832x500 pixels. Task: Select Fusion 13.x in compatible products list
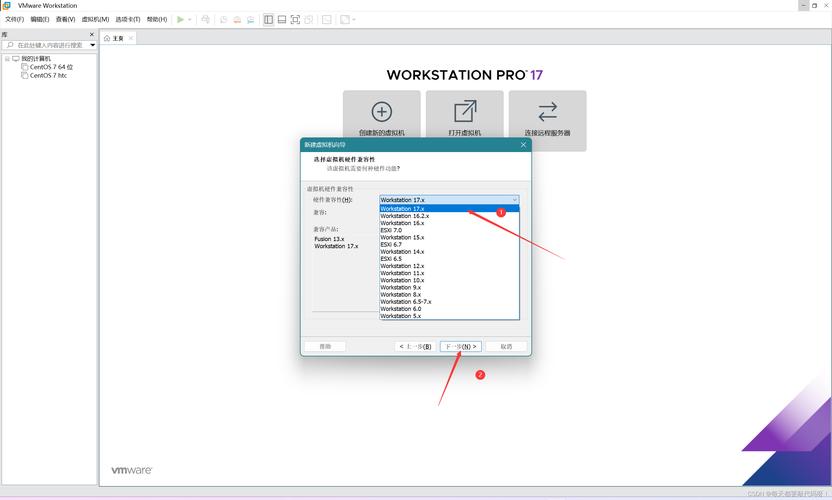(330, 239)
